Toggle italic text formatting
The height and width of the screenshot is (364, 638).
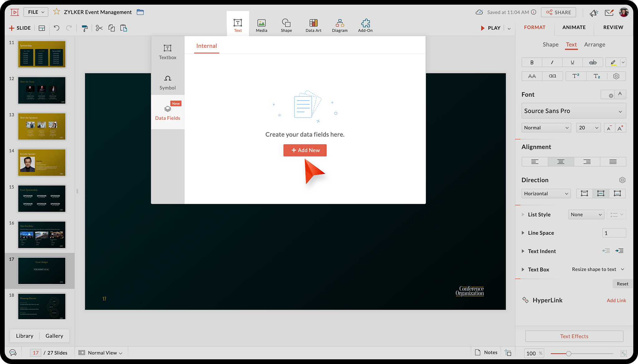pos(552,62)
